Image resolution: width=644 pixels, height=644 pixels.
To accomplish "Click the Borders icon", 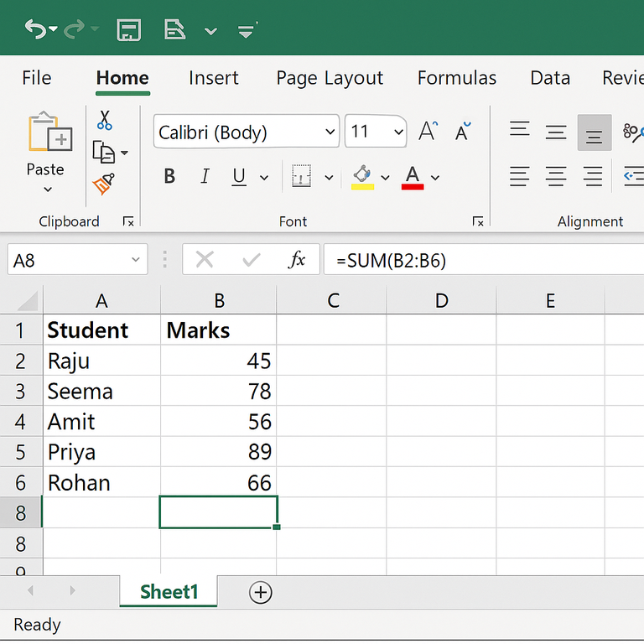I will click(x=301, y=176).
